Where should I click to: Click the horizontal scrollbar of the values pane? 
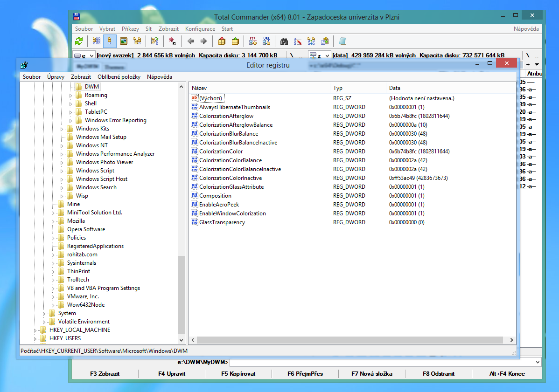coord(350,340)
